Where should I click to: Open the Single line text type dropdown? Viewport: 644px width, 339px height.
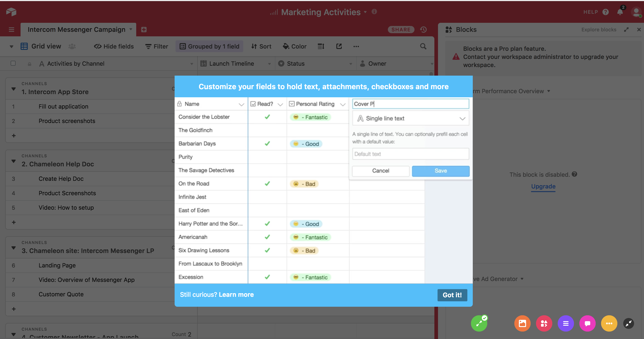pyautogui.click(x=410, y=118)
